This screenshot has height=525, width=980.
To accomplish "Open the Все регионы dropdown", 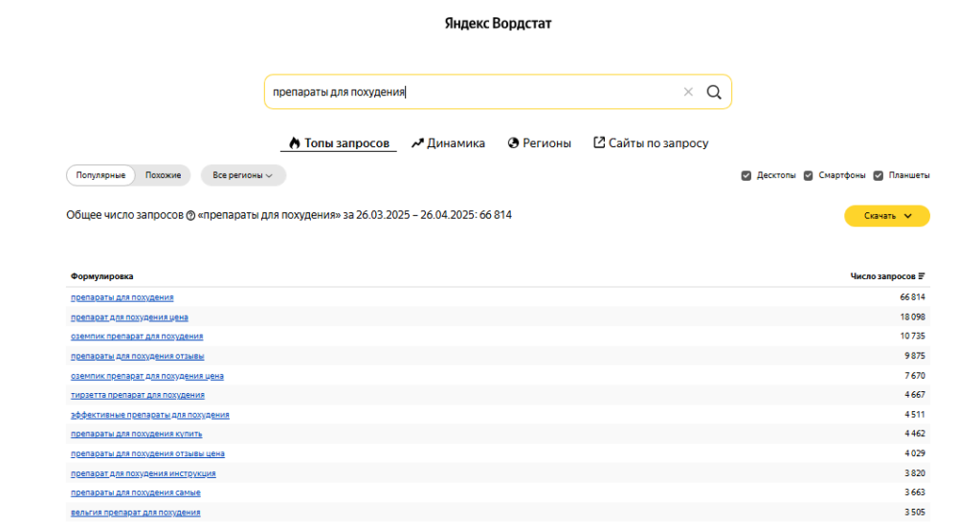I will (x=243, y=175).
